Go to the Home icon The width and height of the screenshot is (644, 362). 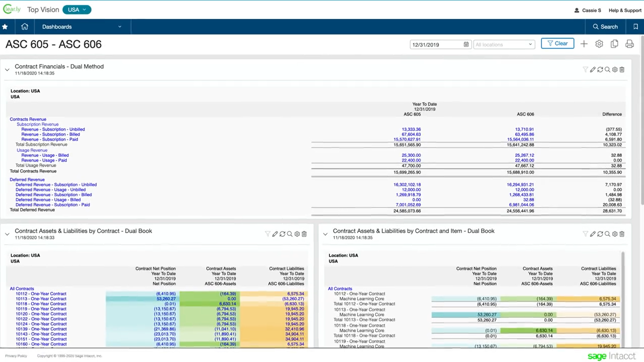tap(25, 27)
